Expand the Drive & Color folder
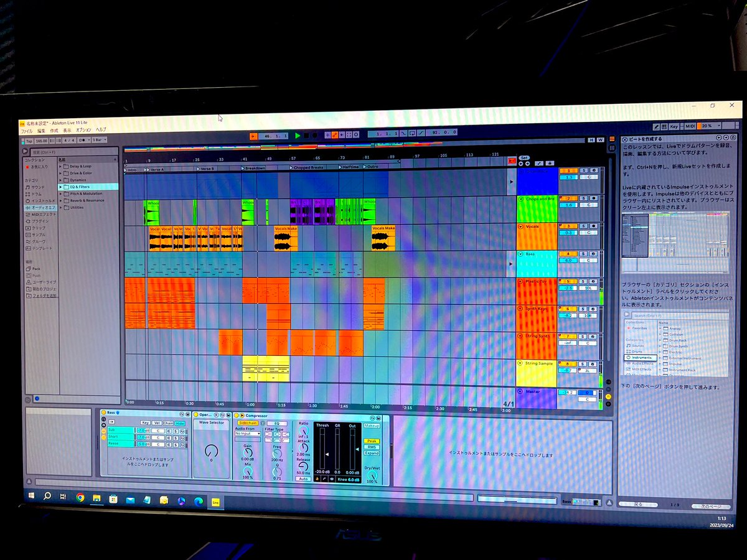The height and width of the screenshot is (560, 747). click(61, 173)
